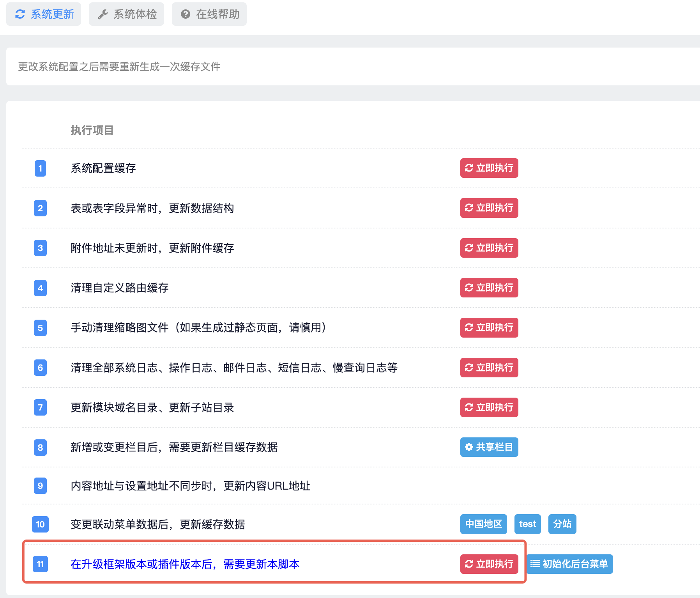Viewport: 700px width, 598px height.
Task: Click the refresh icon in 系统更新
Action: [x=20, y=14]
